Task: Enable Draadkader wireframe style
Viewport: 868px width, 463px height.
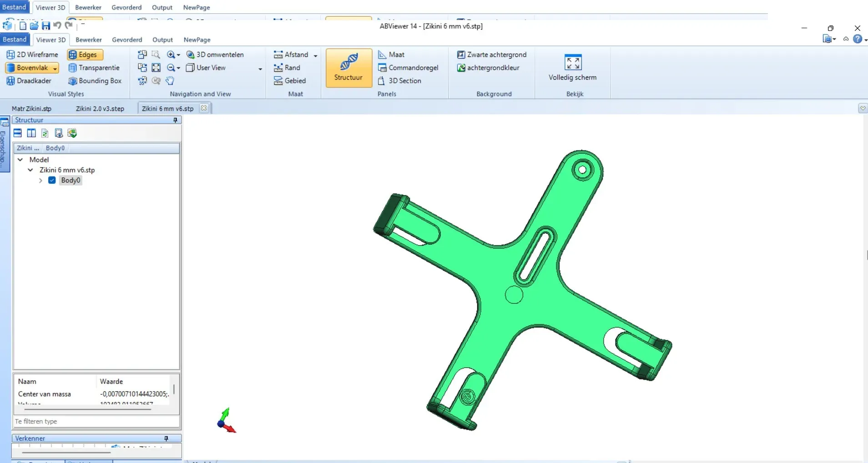Action: [29, 81]
